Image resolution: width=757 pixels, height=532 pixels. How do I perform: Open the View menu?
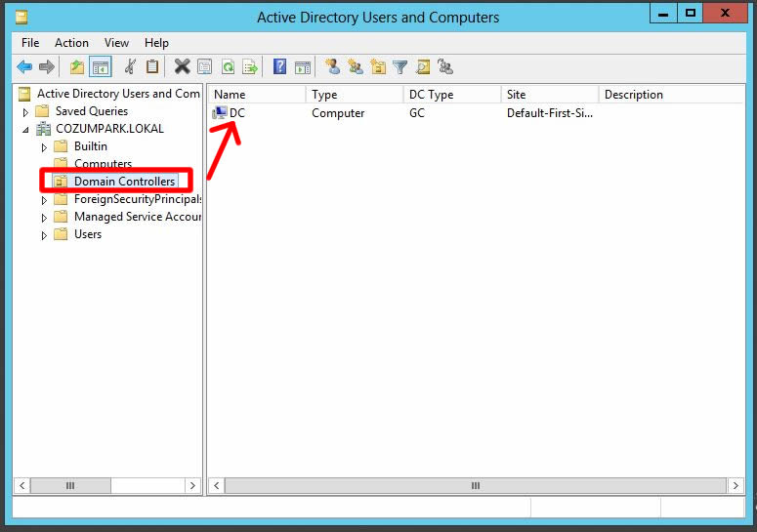116,43
